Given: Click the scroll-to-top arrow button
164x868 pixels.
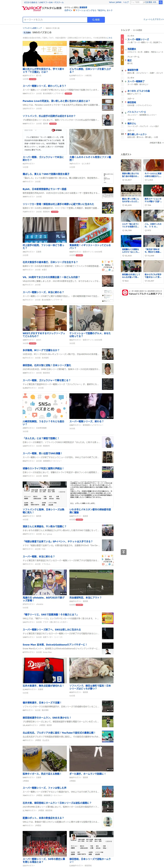Looking at the screenshot, I should coord(124,552).
